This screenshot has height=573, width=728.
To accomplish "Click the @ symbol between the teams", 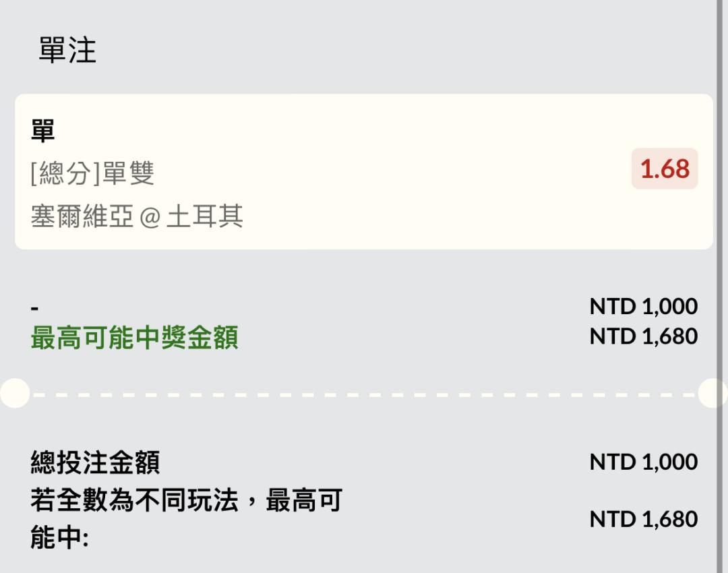I will (x=150, y=217).
